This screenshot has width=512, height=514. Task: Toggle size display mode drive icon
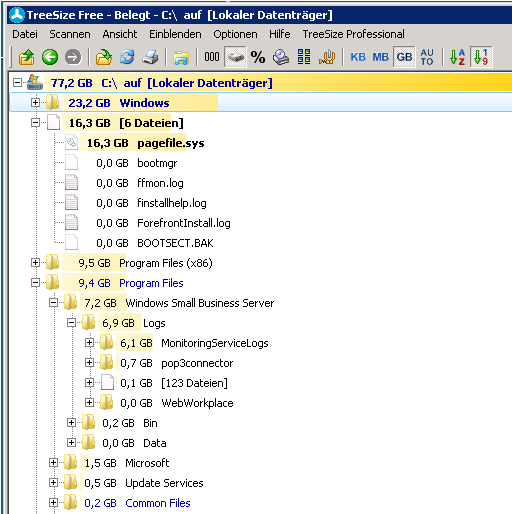click(x=235, y=57)
